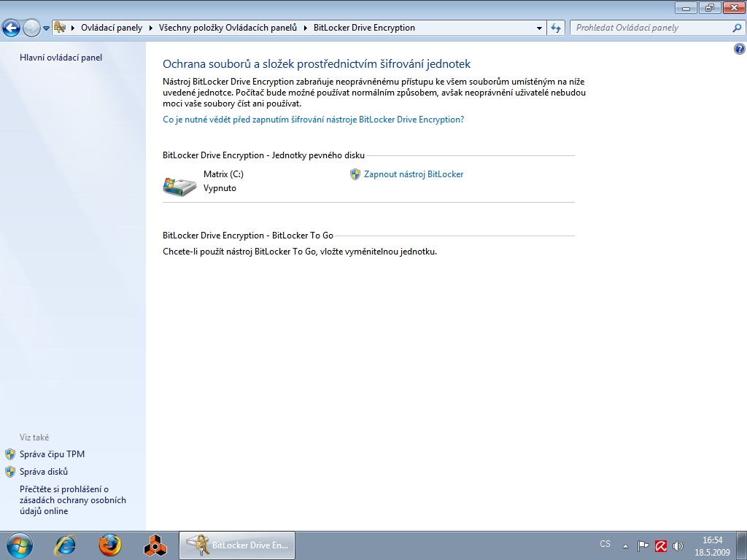Expand chevron after Ovládací panely breadcrumb
Image resolution: width=747 pixels, height=560 pixels.
[150, 28]
